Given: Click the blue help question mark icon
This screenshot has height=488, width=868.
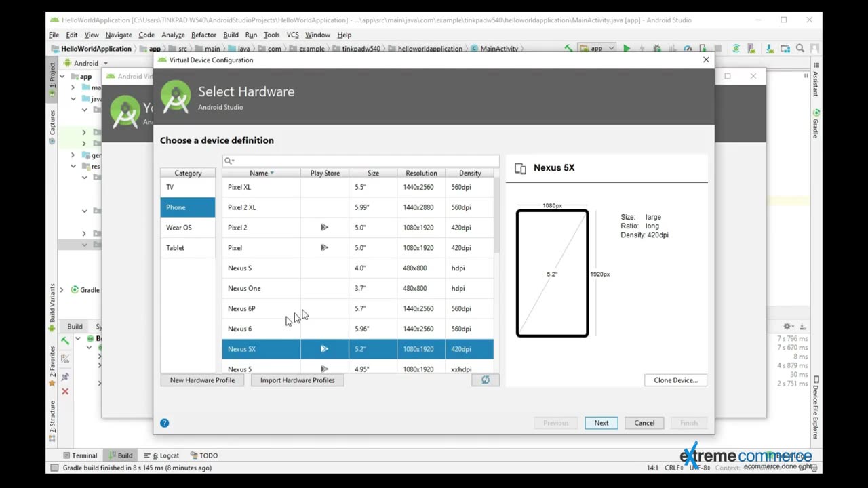Looking at the screenshot, I should coord(164,423).
